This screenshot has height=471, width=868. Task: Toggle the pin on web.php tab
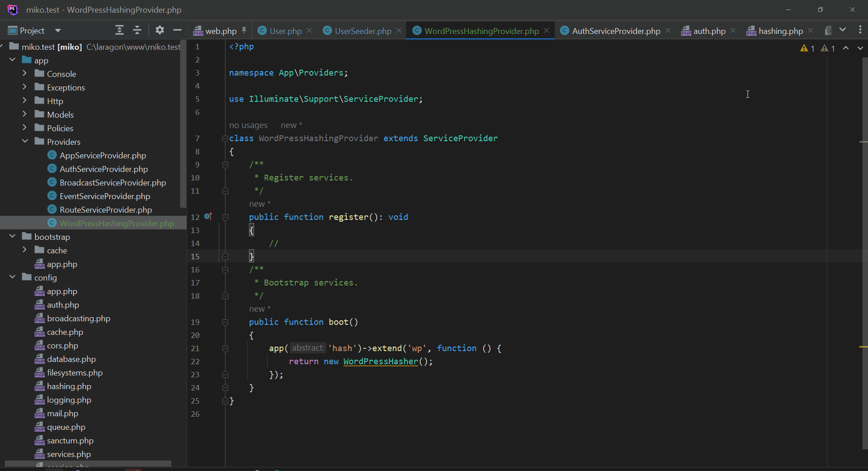[x=244, y=30]
